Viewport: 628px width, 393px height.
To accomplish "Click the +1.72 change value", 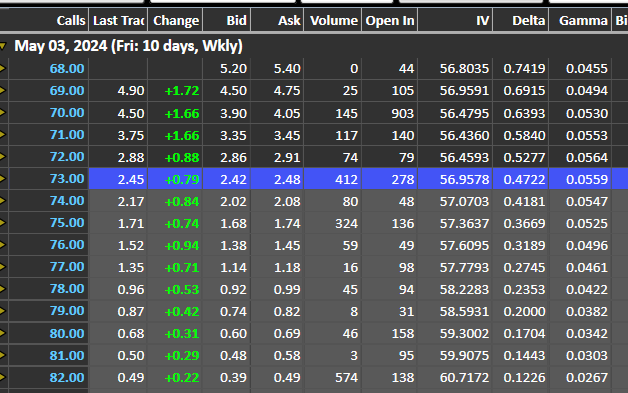I will click(x=182, y=91).
